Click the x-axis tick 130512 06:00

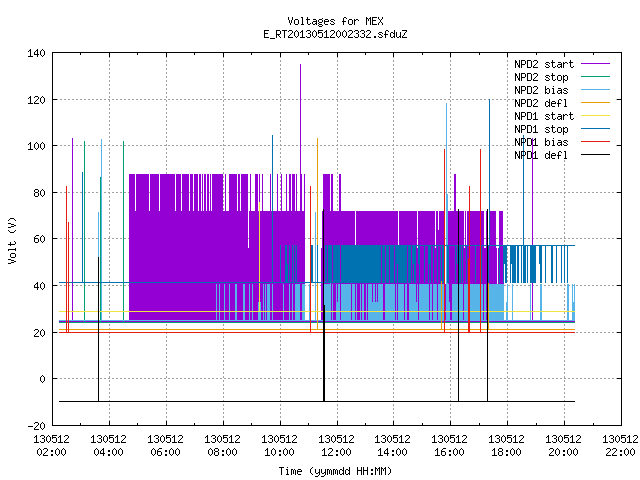[165, 446]
